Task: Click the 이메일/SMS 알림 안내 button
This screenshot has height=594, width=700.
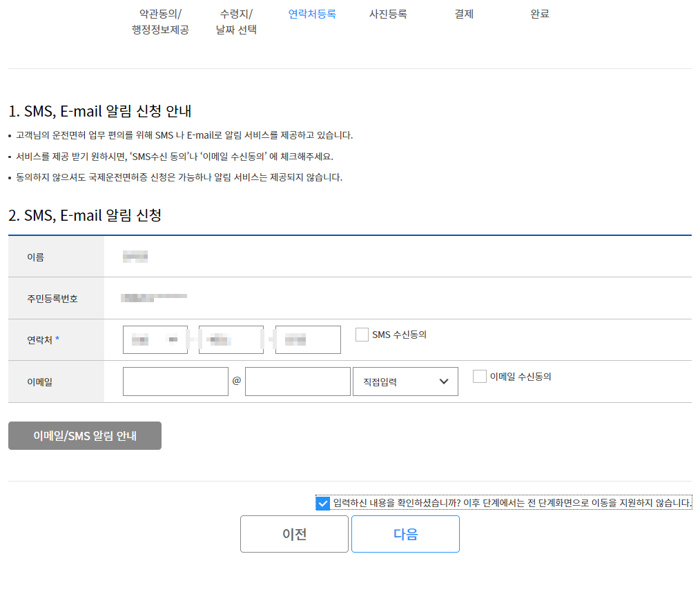Action: point(84,435)
